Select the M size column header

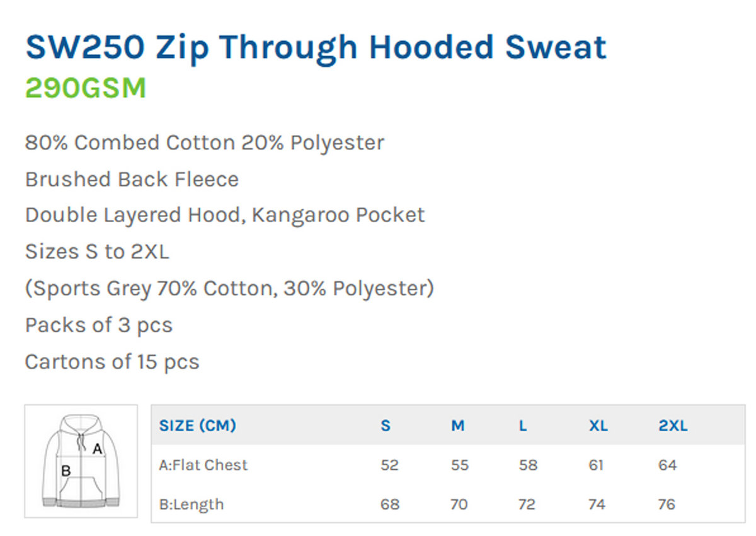(458, 426)
